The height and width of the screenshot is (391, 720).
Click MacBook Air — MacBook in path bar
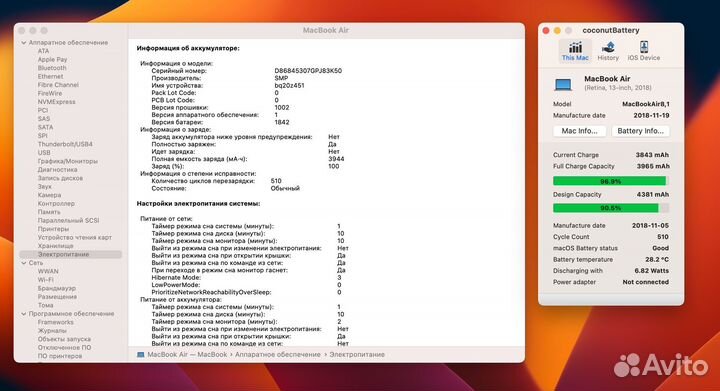[187, 355]
